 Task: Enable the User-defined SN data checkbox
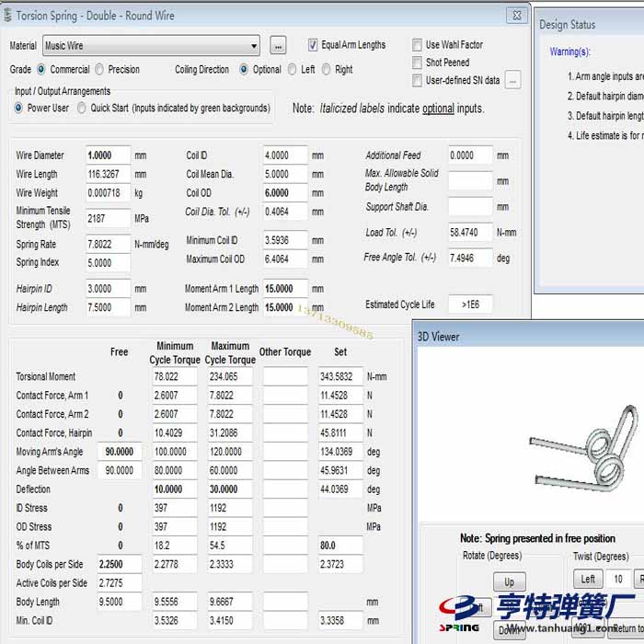(x=417, y=80)
